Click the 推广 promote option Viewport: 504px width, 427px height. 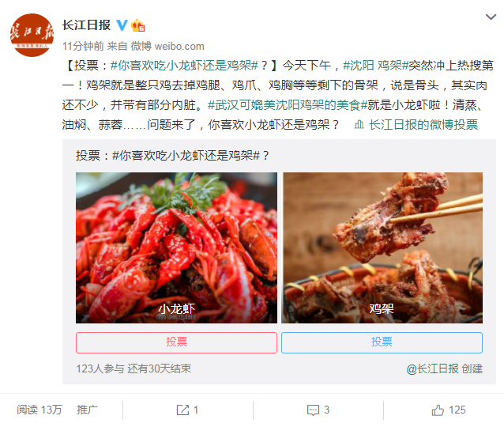87,410
